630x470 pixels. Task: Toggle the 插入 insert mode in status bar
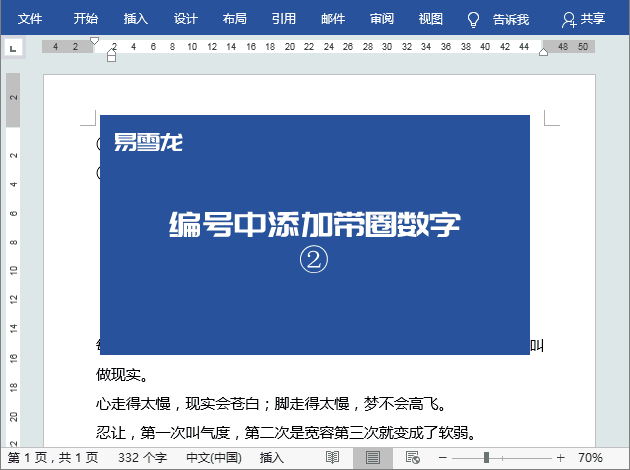coord(272,458)
